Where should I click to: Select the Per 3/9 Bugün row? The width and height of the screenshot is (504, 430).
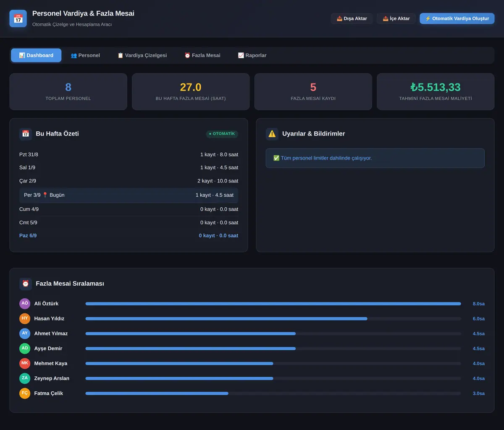[x=129, y=195]
